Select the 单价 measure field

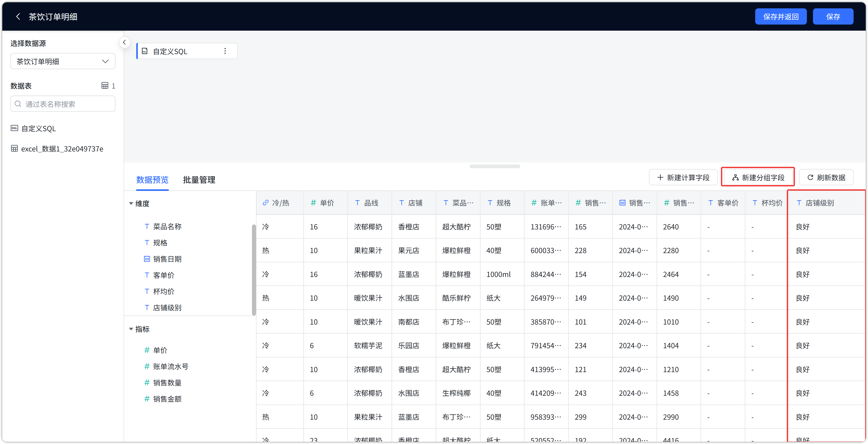click(160, 350)
